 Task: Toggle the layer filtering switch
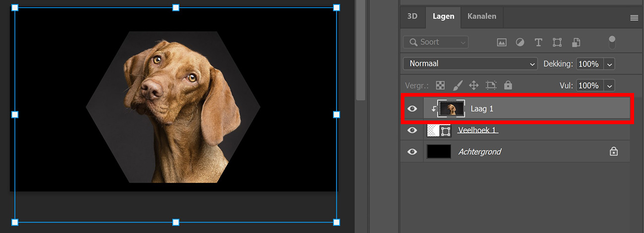(612, 42)
